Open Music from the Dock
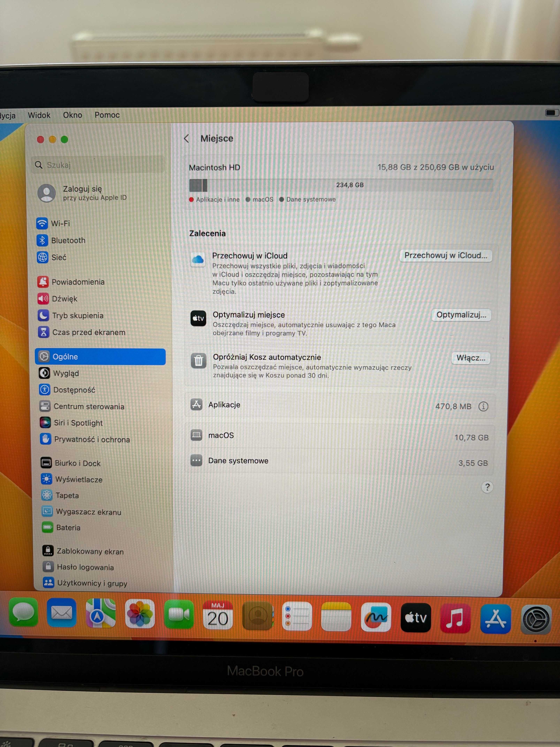Viewport: 560px width, 747px height. click(x=455, y=619)
